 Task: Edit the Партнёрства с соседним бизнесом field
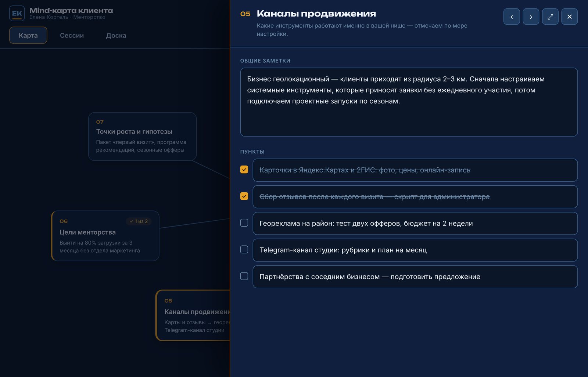click(x=415, y=277)
